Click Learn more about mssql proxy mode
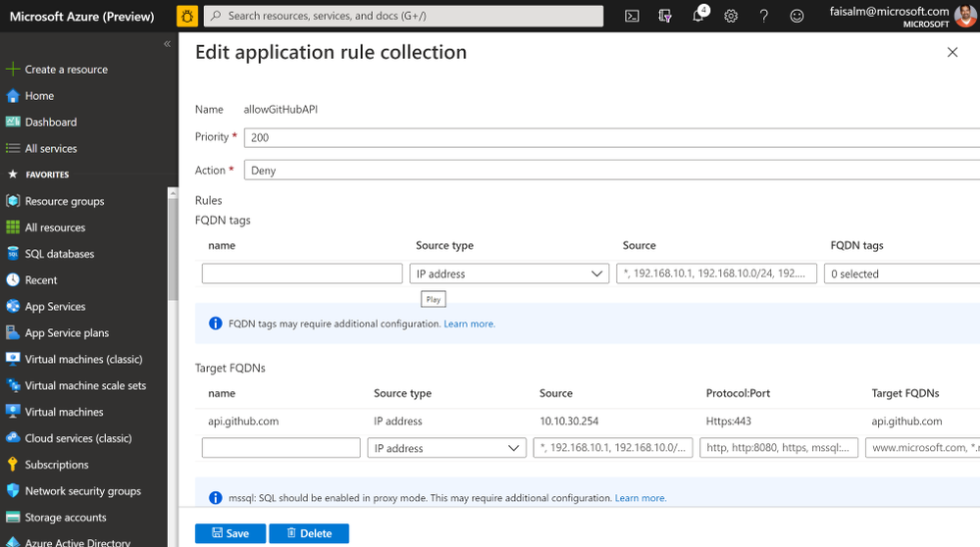Image resolution: width=980 pixels, height=547 pixels. [641, 498]
